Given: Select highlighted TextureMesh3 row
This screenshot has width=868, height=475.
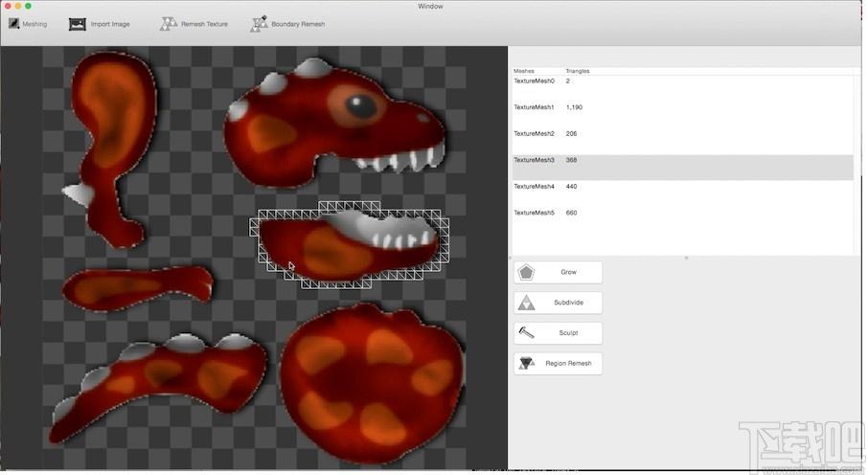Looking at the screenshot, I should tap(682, 168).
